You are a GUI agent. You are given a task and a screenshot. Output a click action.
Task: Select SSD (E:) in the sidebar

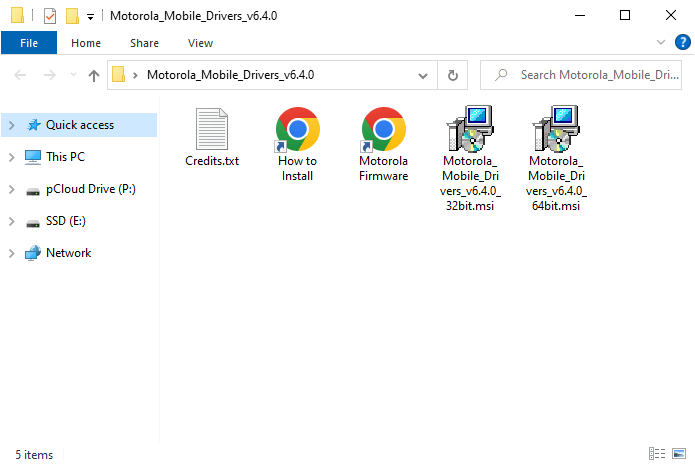coord(66,221)
